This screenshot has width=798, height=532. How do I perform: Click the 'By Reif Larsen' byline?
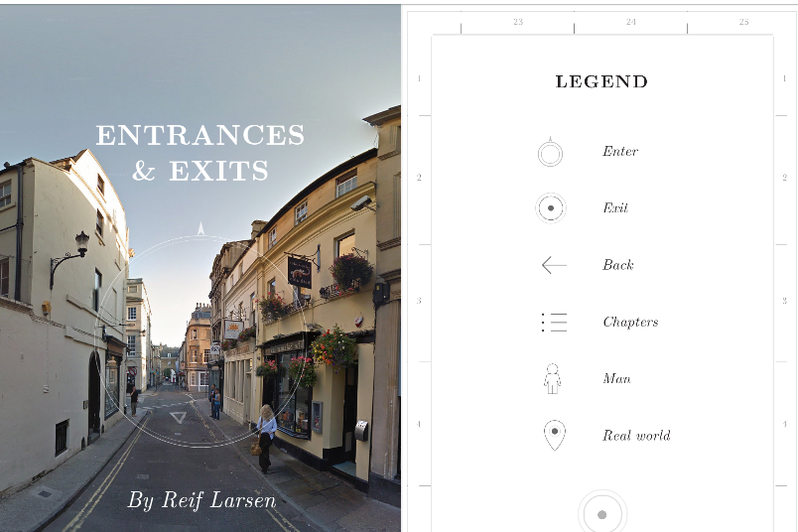pyautogui.click(x=201, y=500)
